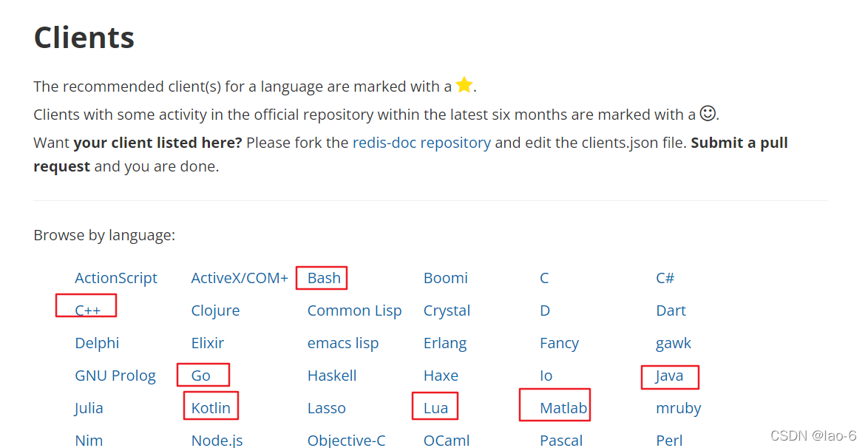This screenshot has height=448, width=868.
Task: Click the Dart clients link
Action: pos(671,310)
